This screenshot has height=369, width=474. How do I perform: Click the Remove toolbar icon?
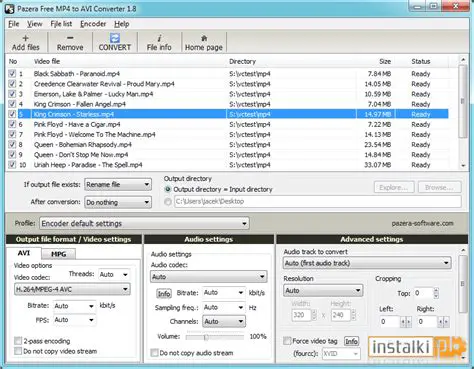click(70, 42)
